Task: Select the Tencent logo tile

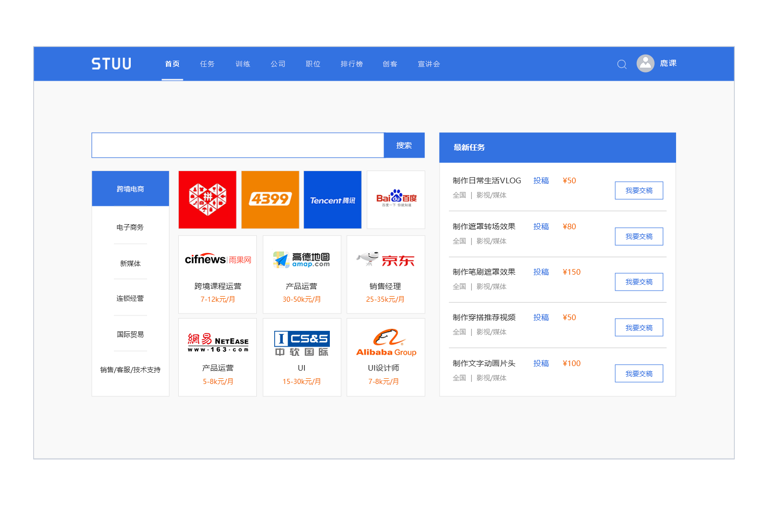Action: 332,200
